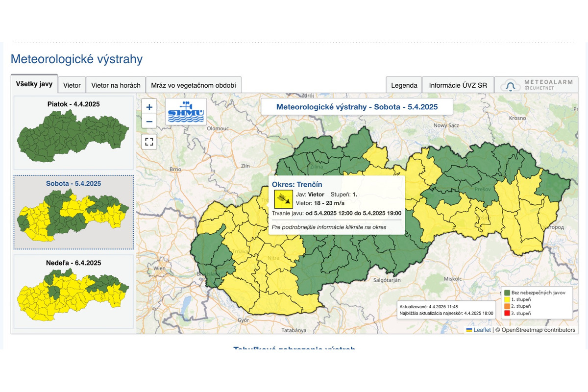The image size is (588, 392).
Task: Open Informácie ÚVZ SR
Action: pos(458,85)
